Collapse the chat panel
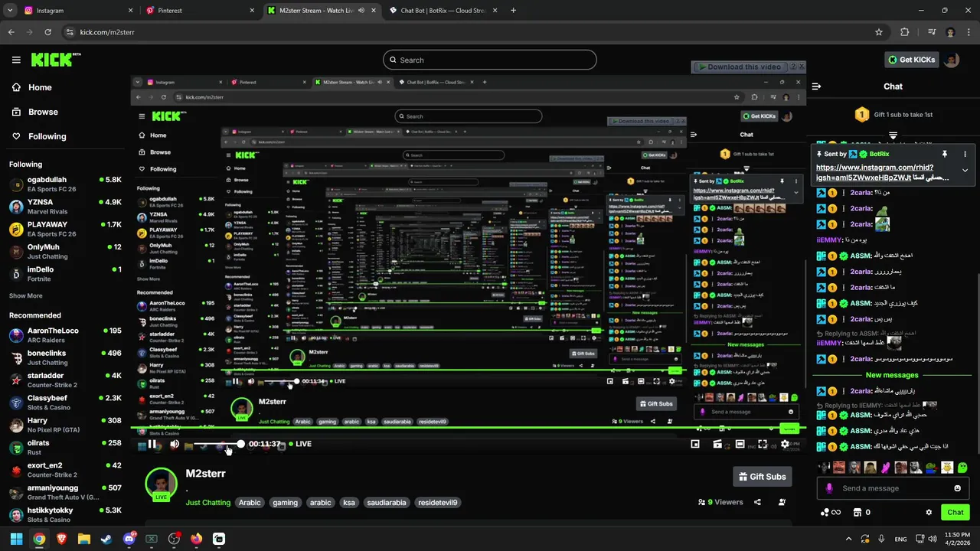Image resolution: width=980 pixels, height=551 pixels. click(x=816, y=86)
